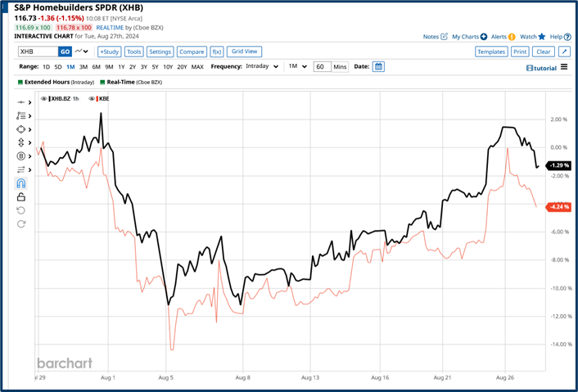The width and height of the screenshot is (578, 392).
Task: Click the expand chart arrow icon
Action: [566, 52]
